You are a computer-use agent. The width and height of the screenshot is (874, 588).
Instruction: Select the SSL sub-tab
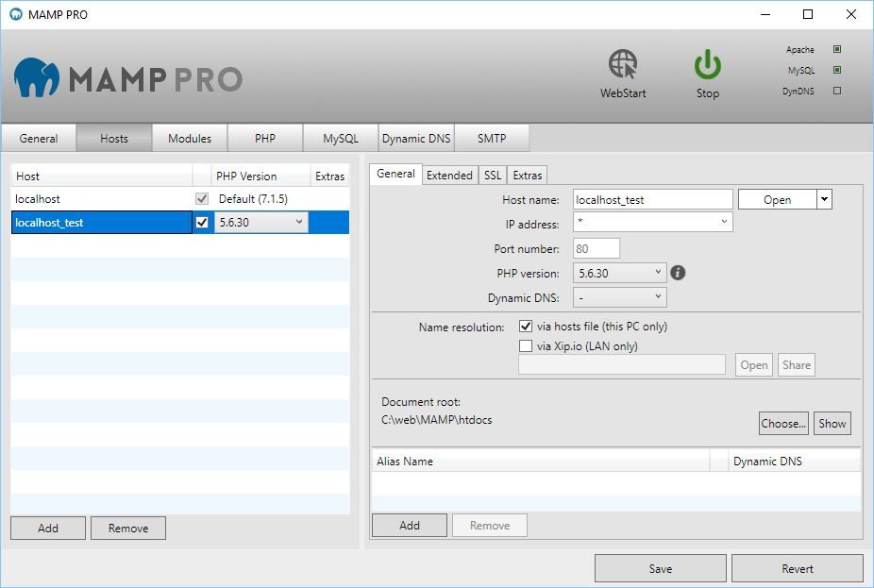(492, 175)
